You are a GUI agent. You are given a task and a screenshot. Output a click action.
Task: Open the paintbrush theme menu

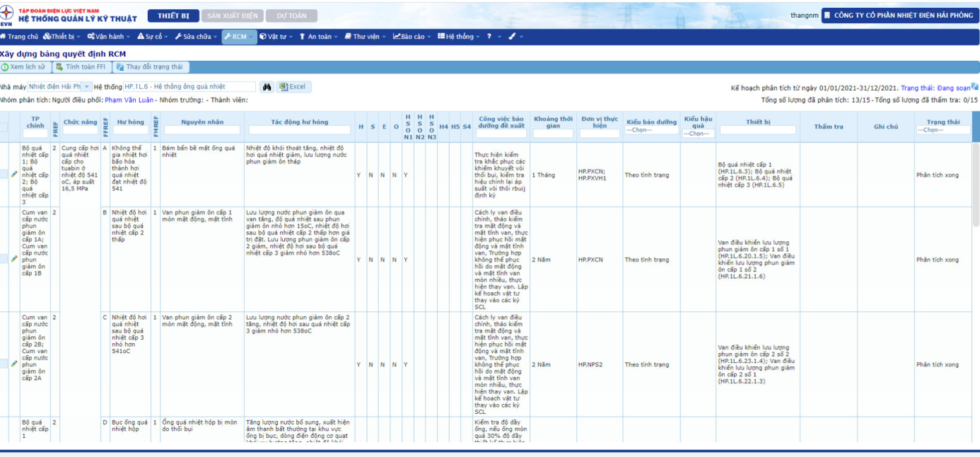(x=515, y=37)
